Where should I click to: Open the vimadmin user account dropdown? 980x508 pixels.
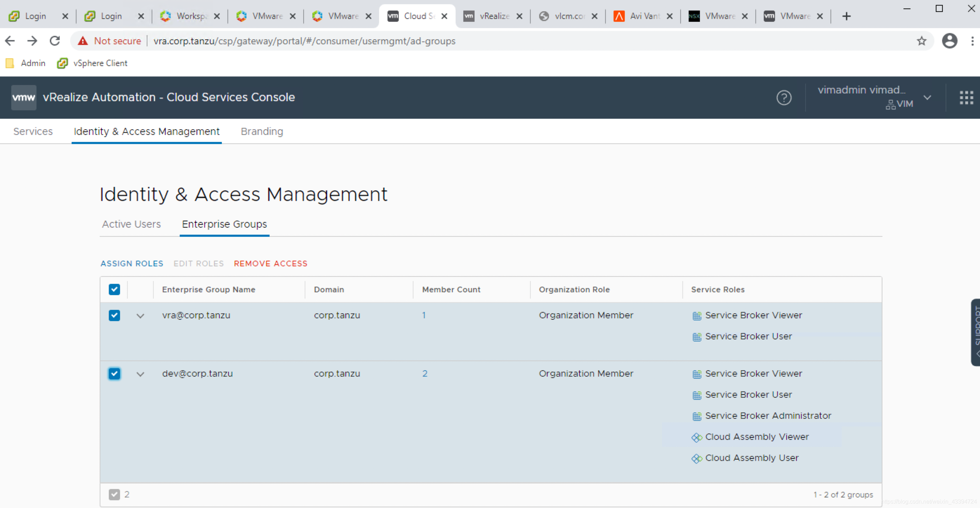coord(927,97)
